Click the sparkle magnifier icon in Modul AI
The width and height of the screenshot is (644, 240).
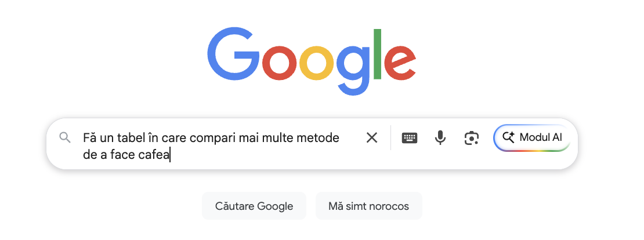[509, 137]
